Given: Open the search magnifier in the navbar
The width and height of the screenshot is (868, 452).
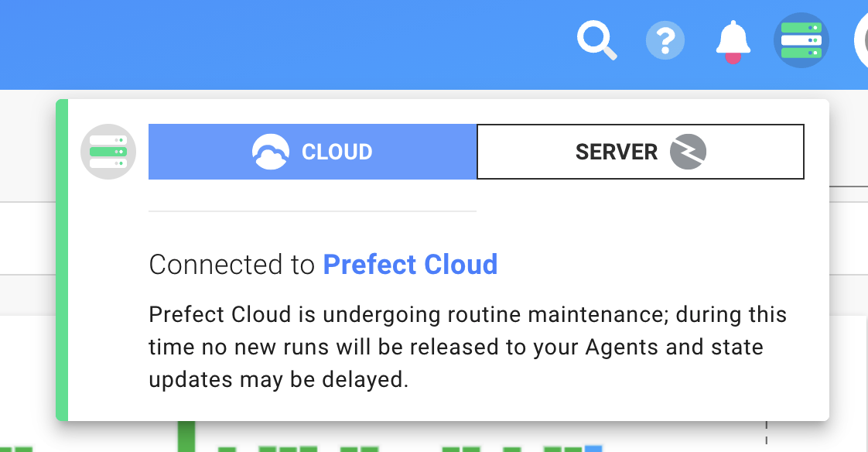Looking at the screenshot, I should pos(596,40).
